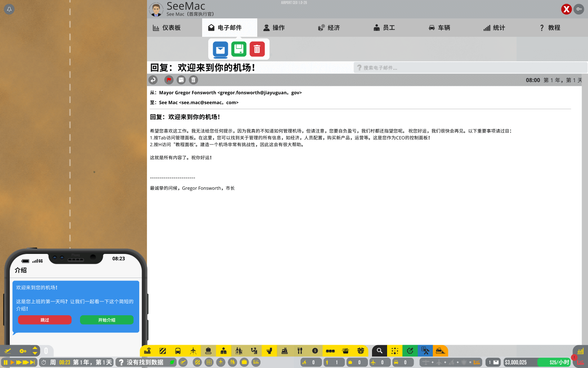Select the magnifying glass search tool
Image resolution: width=588 pixels, height=368 pixels.
379,351
